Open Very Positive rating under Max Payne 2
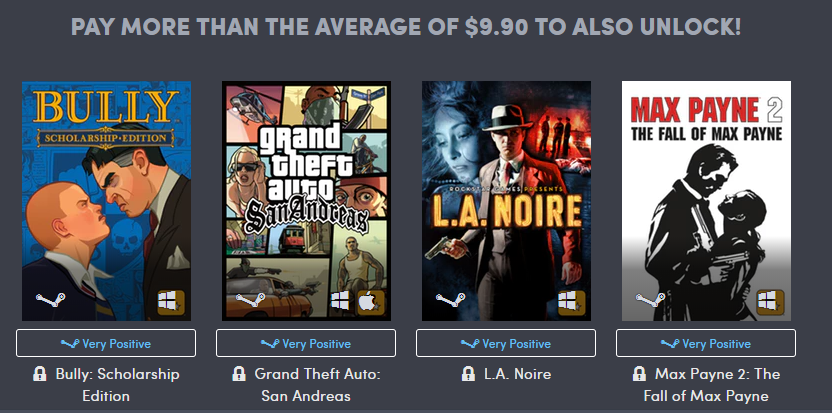 tap(706, 343)
